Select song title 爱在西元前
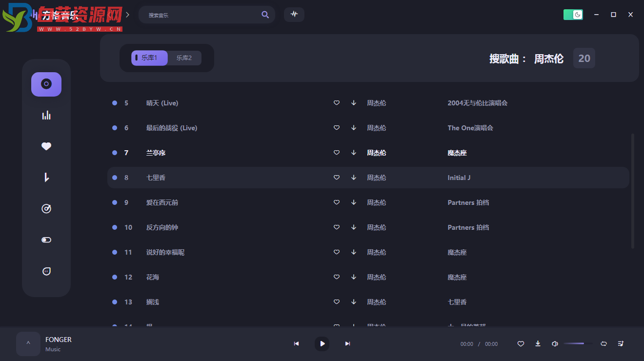 pos(162,202)
